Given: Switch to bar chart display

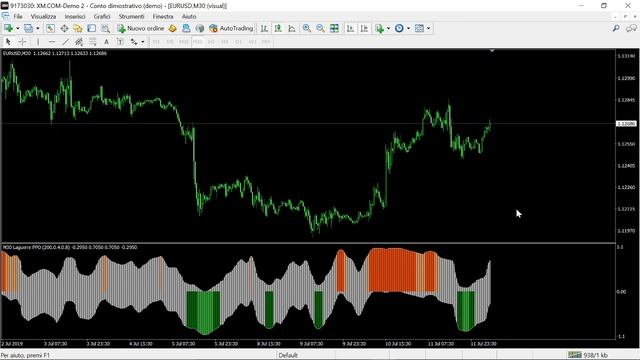Looking at the screenshot, I should [x=264, y=28].
